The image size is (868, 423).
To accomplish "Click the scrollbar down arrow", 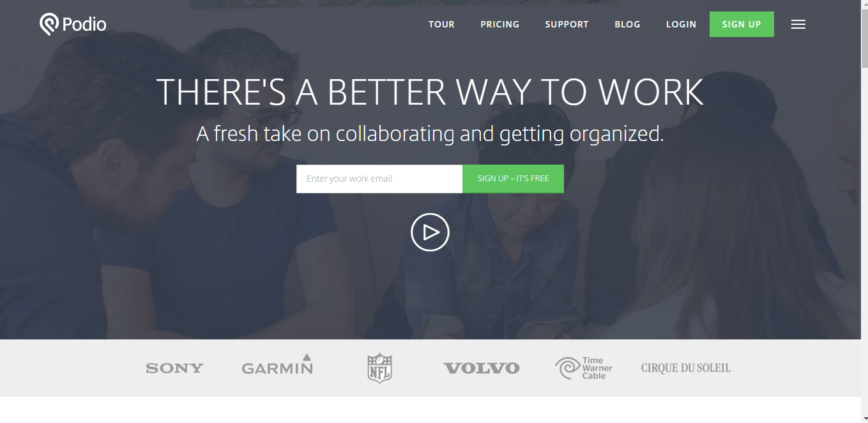I will tap(864, 418).
